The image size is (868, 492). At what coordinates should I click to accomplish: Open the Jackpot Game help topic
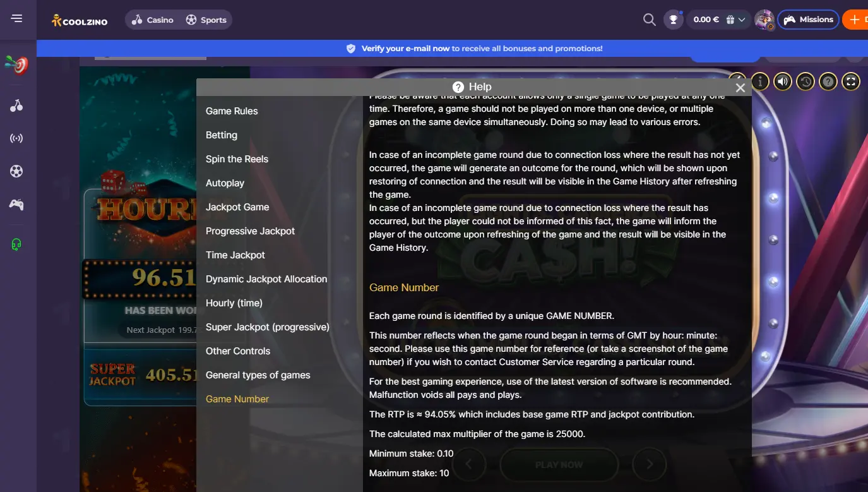click(237, 207)
